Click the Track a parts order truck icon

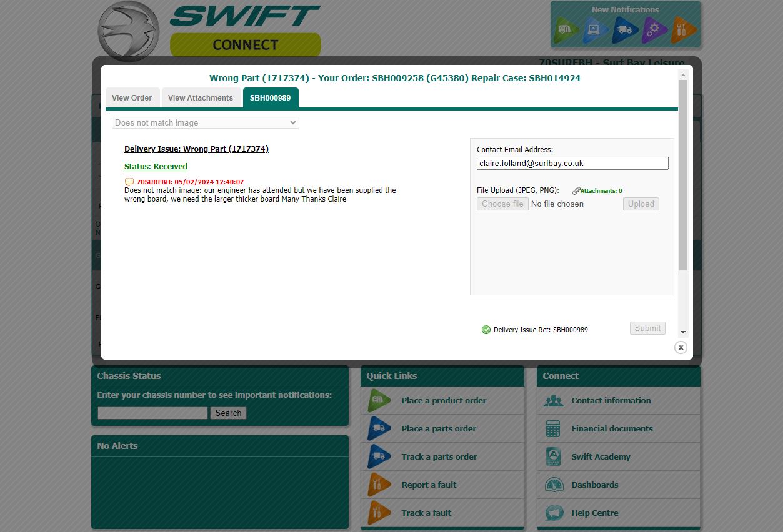pos(379,457)
